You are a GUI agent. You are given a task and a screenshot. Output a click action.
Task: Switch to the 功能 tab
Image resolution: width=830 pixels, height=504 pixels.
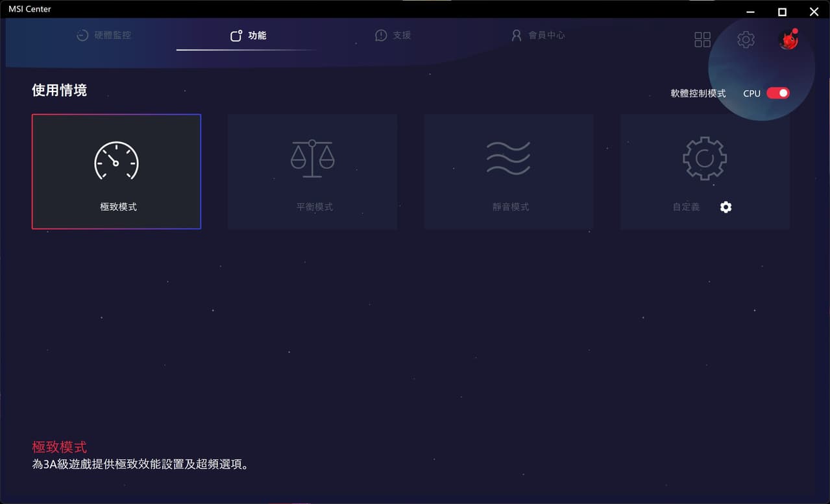click(x=249, y=35)
